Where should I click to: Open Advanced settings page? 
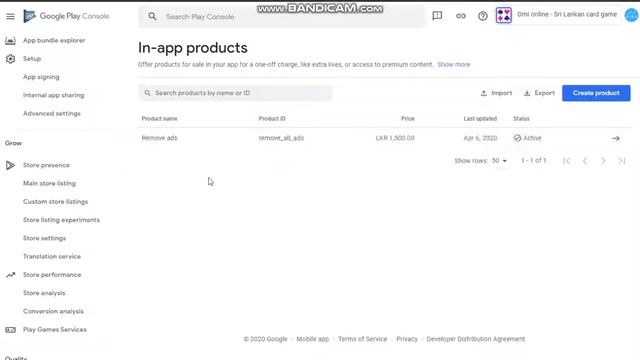[52, 113]
